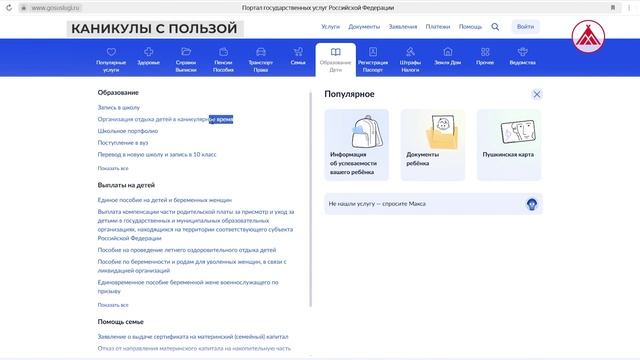Open Школьное портфолио link

coord(127,131)
